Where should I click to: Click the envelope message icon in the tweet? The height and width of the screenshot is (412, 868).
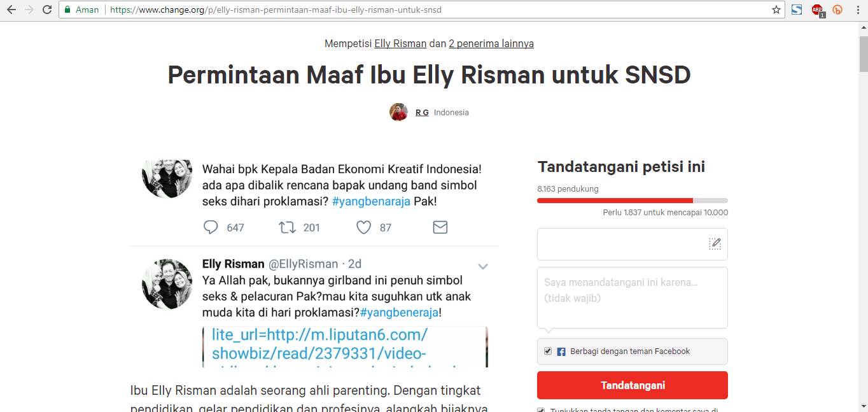pos(440,227)
